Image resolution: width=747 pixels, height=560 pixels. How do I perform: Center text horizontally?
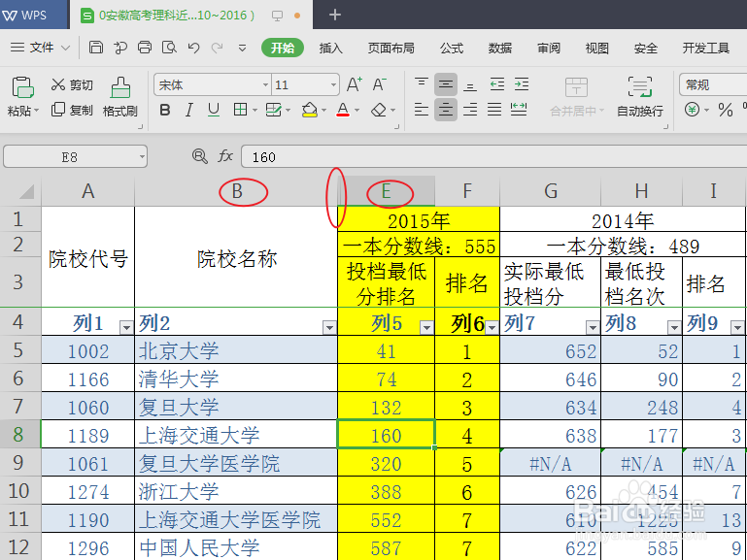pos(446,110)
